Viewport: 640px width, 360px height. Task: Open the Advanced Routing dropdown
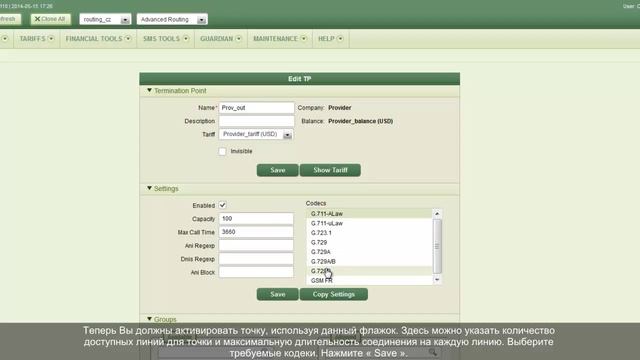click(x=172, y=20)
